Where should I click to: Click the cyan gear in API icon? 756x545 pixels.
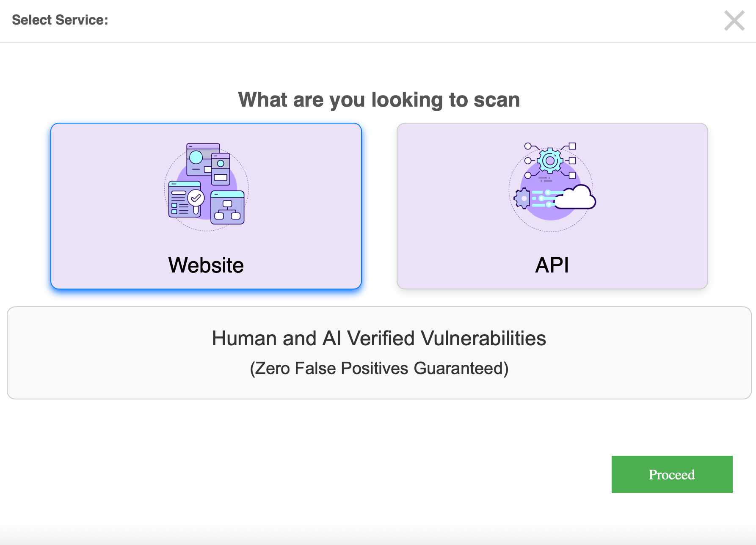[x=550, y=161]
